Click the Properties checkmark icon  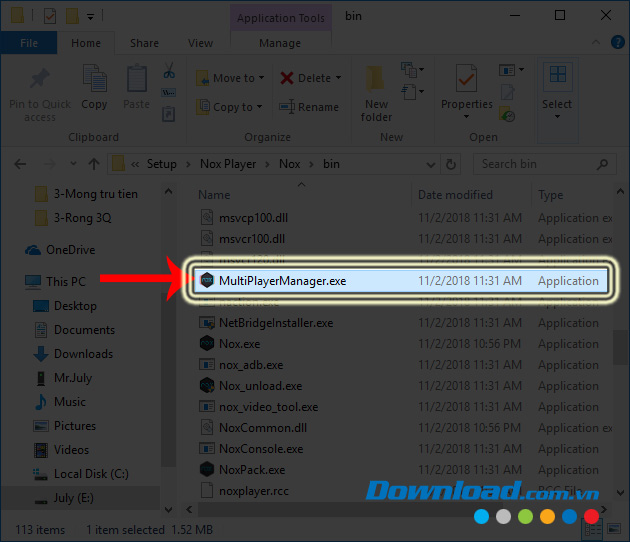(x=466, y=78)
